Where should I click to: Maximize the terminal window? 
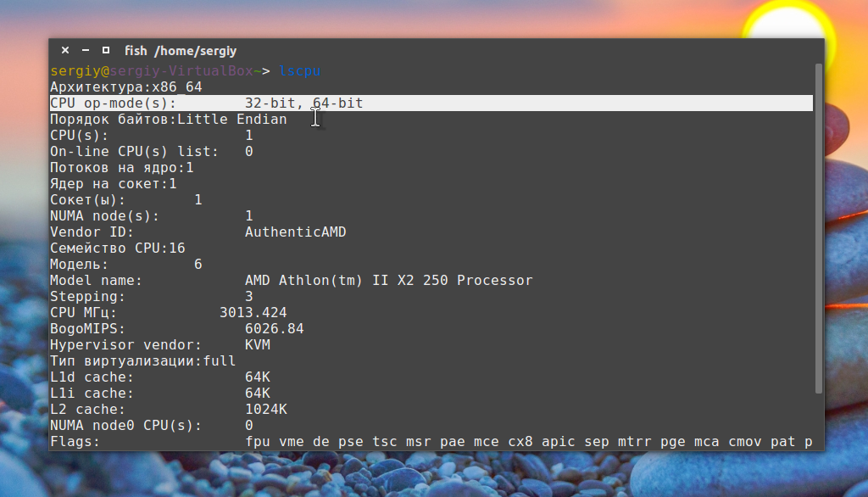coord(106,51)
